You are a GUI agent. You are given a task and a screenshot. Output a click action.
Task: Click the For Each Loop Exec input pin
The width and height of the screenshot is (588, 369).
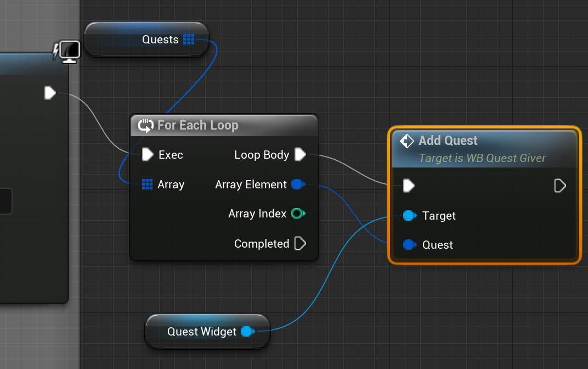point(148,154)
